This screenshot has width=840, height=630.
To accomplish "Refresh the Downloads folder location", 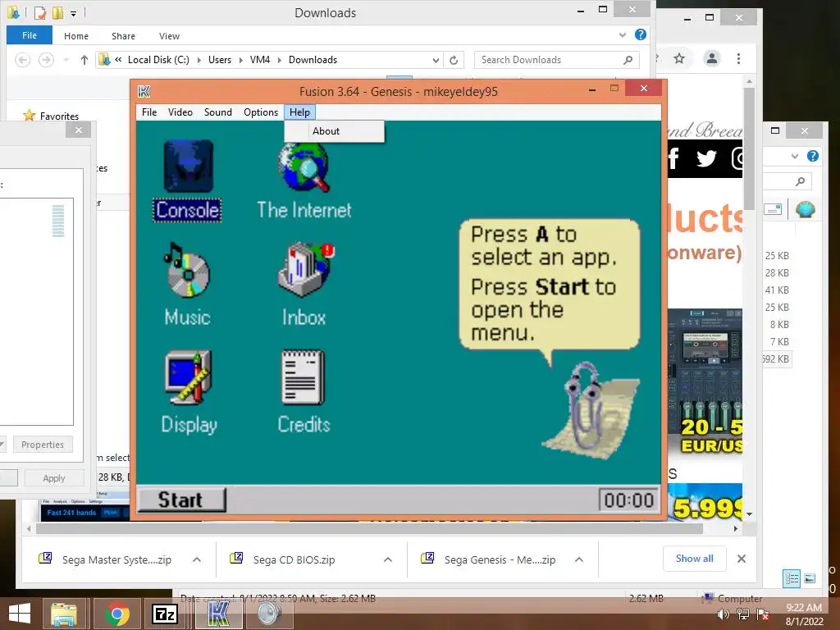I will click(x=454, y=60).
